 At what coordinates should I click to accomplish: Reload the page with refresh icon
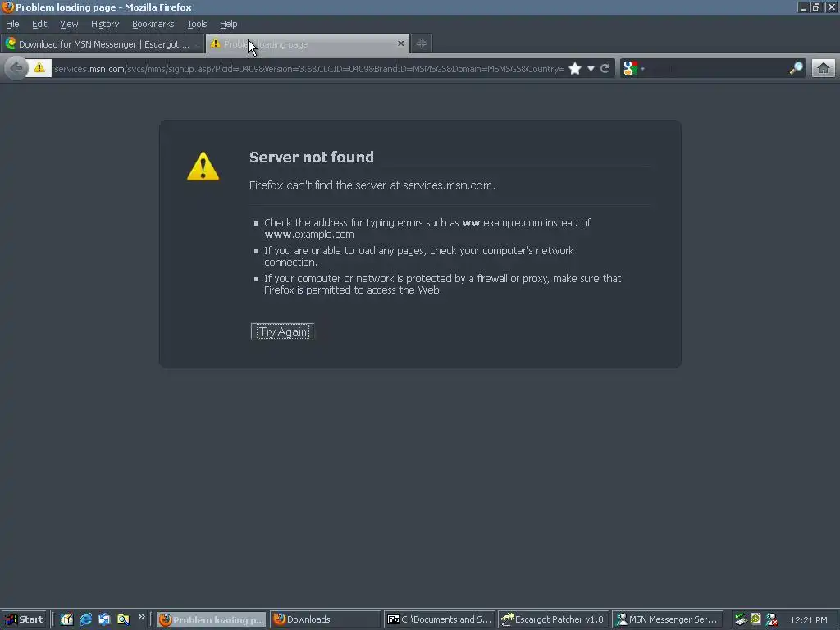click(605, 68)
